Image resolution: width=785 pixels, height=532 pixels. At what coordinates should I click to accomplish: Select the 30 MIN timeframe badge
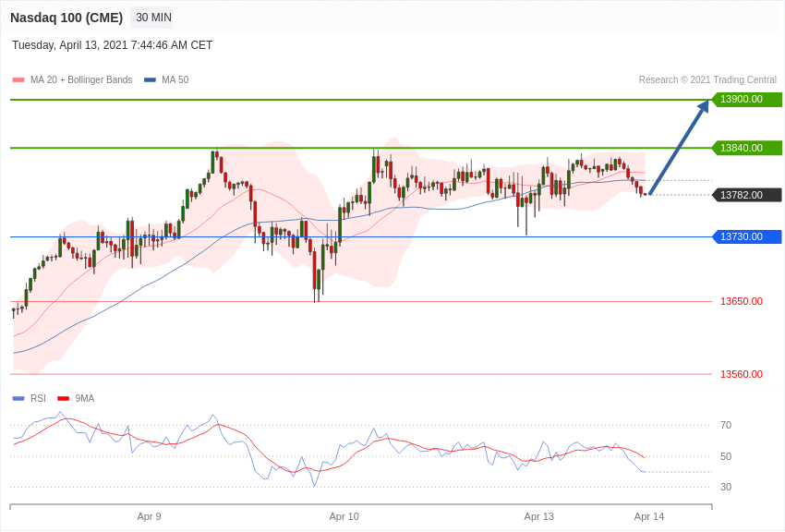(153, 18)
